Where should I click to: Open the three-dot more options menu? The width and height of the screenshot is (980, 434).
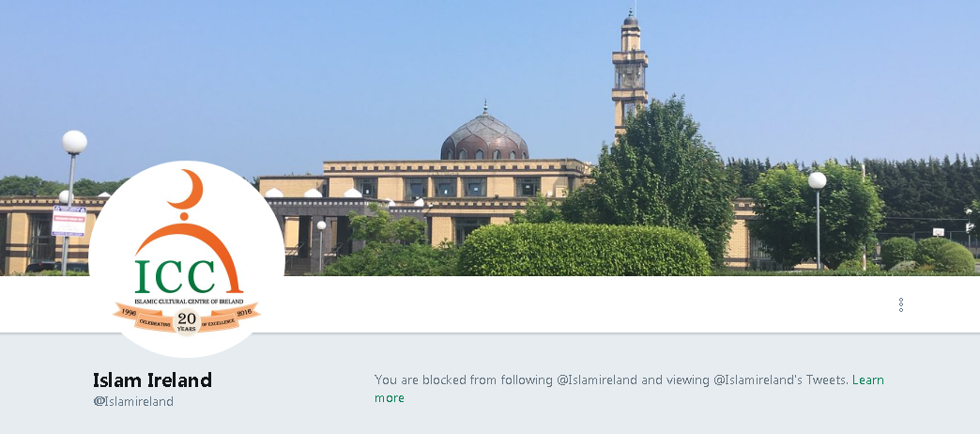(900, 305)
